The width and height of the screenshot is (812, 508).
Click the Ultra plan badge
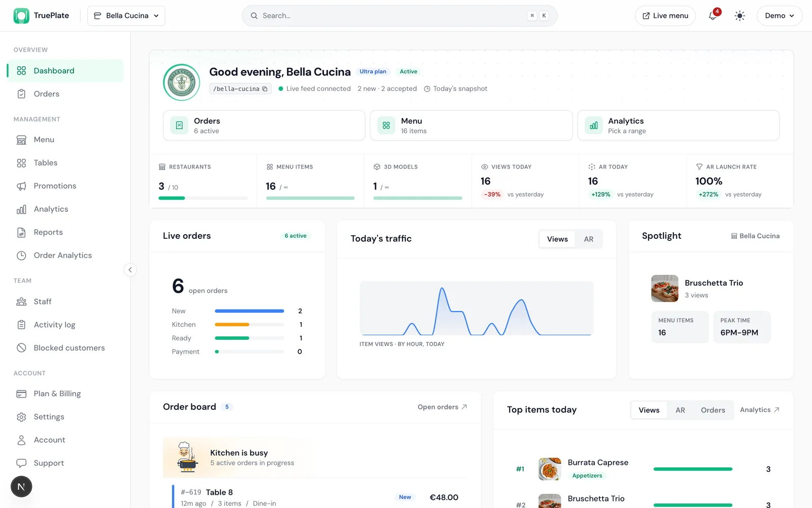click(x=373, y=72)
